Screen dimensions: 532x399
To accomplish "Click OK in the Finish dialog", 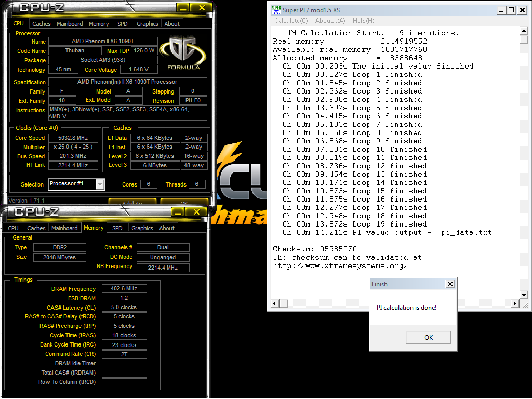I will tap(429, 337).
